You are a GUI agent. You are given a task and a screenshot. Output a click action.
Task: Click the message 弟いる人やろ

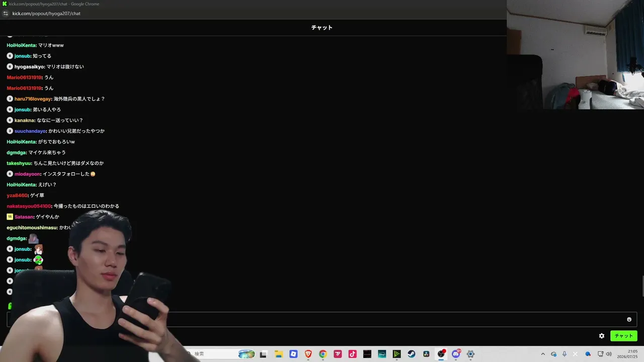coord(47,110)
